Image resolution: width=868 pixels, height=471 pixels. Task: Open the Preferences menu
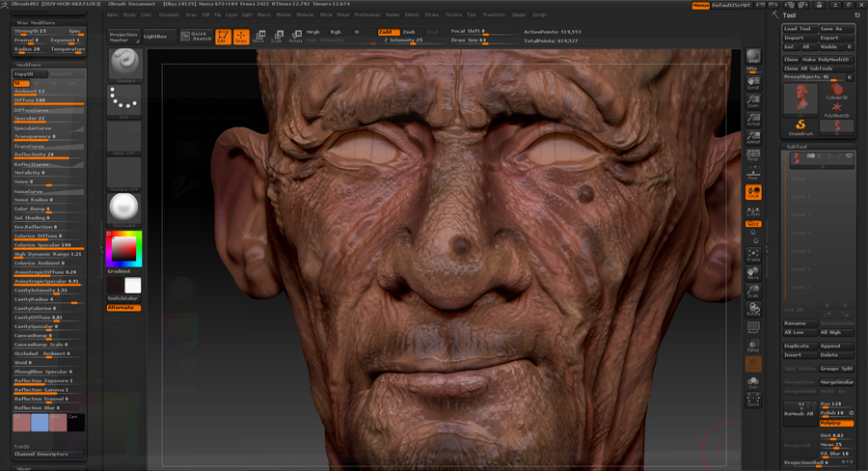point(367,15)
